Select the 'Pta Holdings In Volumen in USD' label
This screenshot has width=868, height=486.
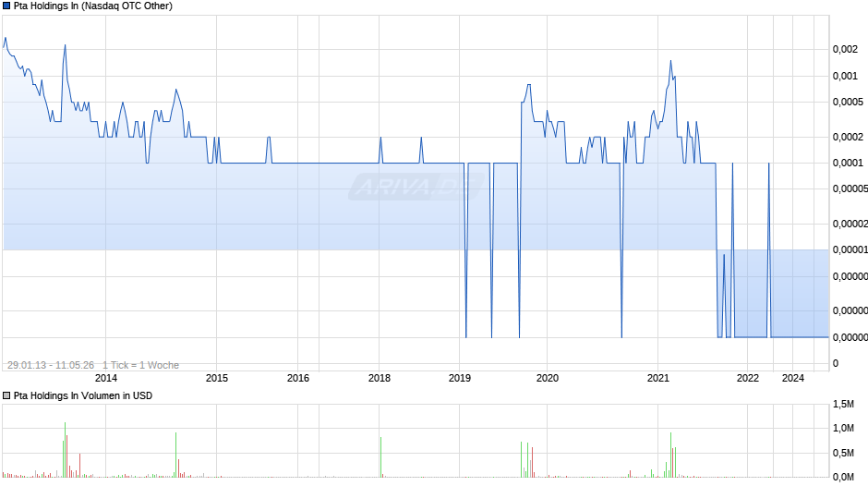tap(83, 395)
